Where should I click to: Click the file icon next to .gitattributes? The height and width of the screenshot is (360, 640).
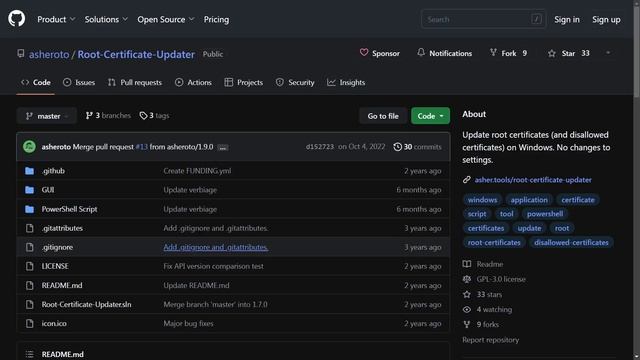click(x=29, y=228)
